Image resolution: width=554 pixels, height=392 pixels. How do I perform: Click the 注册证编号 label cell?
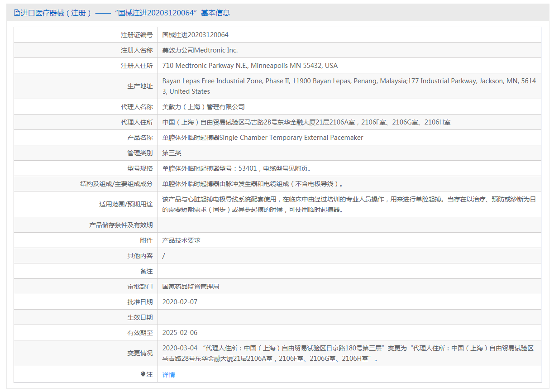[x=137, y=35]
